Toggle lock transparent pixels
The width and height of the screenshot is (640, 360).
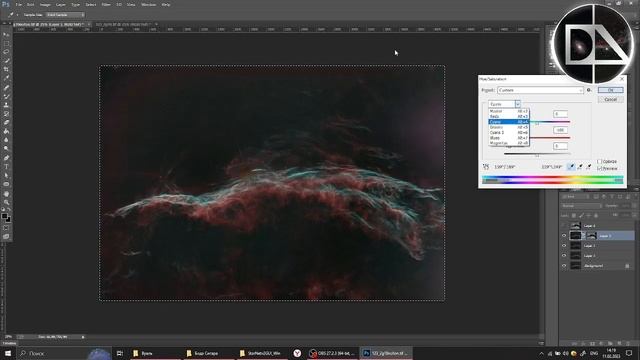tap(574, 216)
